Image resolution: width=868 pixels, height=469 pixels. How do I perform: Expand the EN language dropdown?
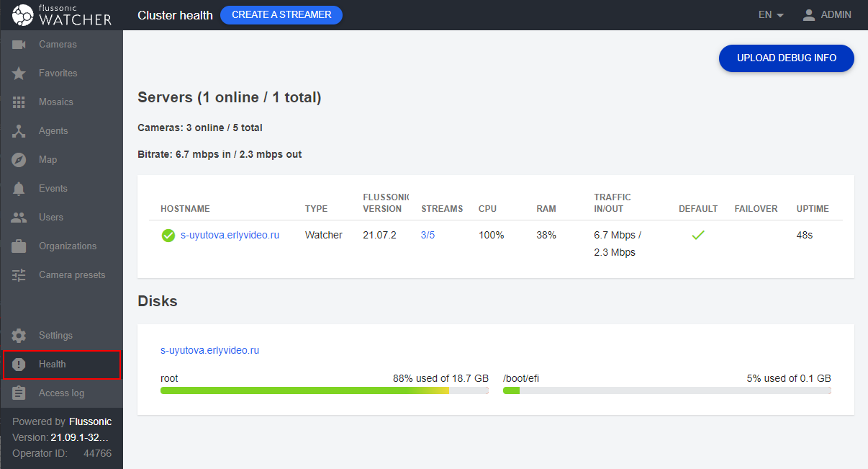pos(771,15)
